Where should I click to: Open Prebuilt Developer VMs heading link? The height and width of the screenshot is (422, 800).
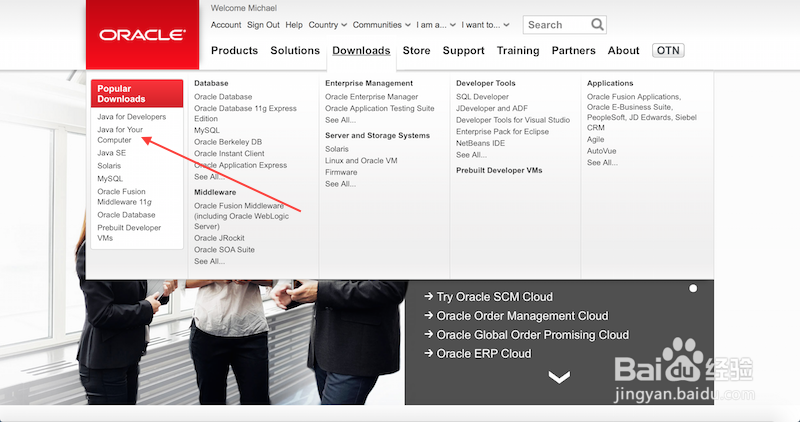499,170
